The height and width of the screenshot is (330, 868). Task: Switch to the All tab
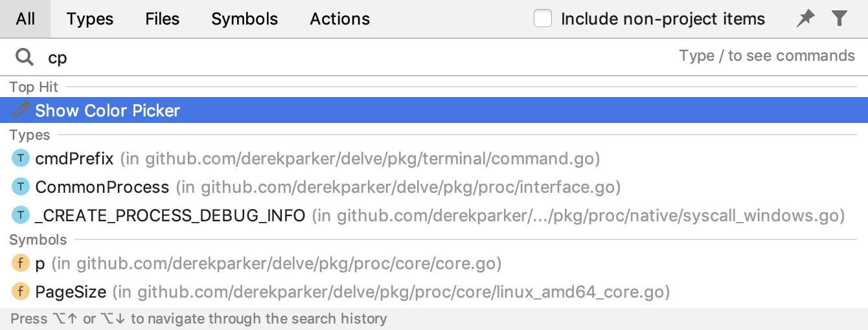[25, 19]
